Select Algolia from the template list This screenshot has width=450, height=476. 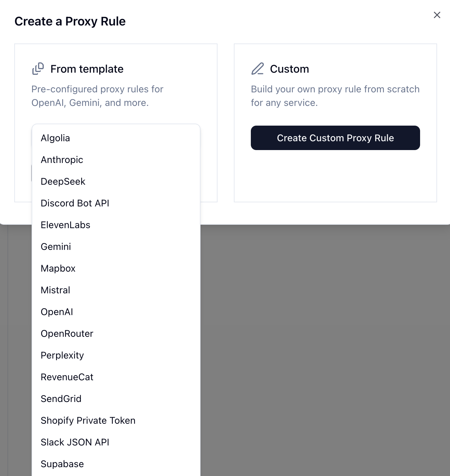pos(55,138)
